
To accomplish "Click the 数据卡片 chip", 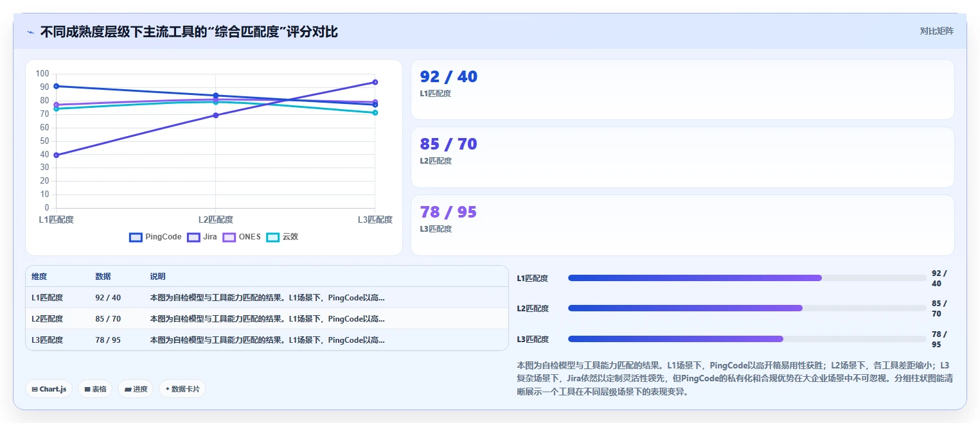I will (x=183, y=389).
